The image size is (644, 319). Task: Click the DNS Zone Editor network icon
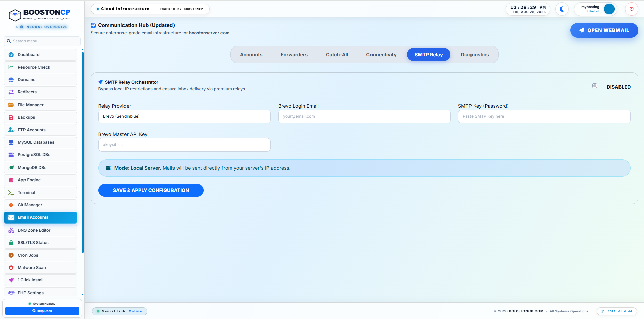(11, 230)
